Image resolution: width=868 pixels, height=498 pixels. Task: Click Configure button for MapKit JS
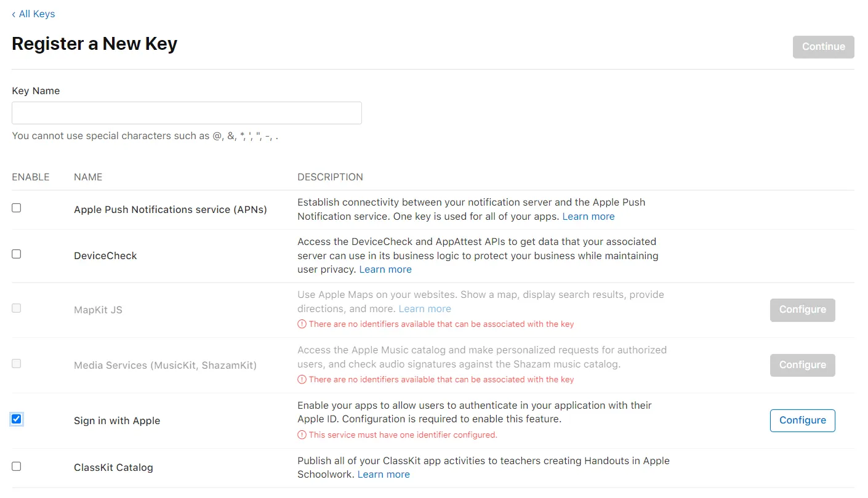click(x=802, y=310)
